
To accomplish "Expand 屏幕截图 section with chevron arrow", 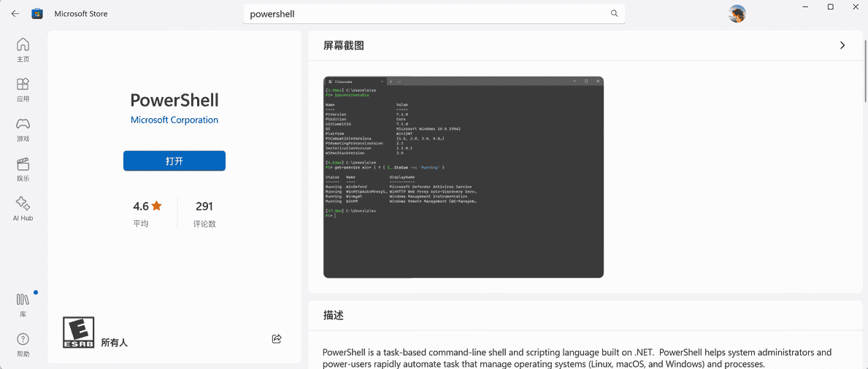I will pos(842,45).
